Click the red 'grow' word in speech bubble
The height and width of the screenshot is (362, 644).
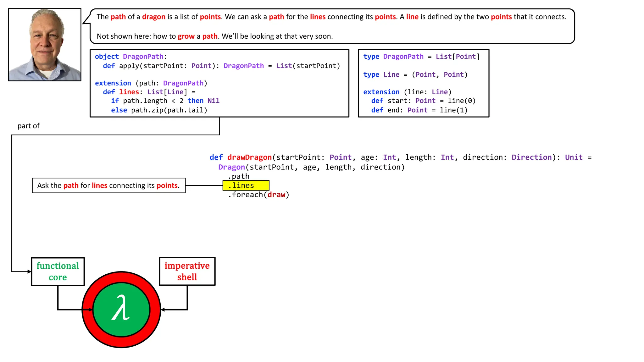(x=186, y=36)
